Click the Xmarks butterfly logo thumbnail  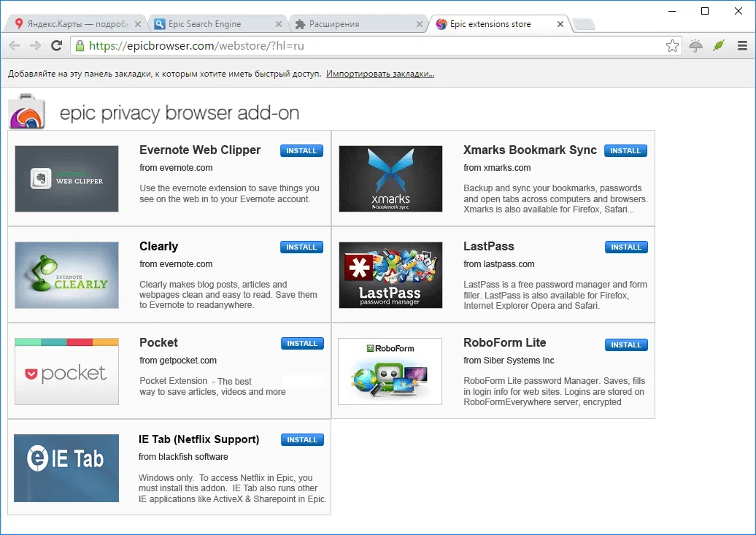pos(390,179)
